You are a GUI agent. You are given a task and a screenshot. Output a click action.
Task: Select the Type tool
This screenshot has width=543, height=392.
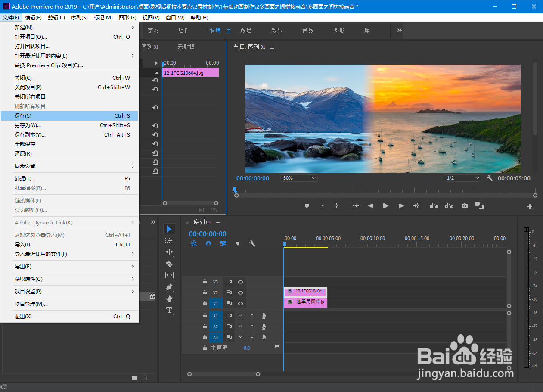(169, 310)
